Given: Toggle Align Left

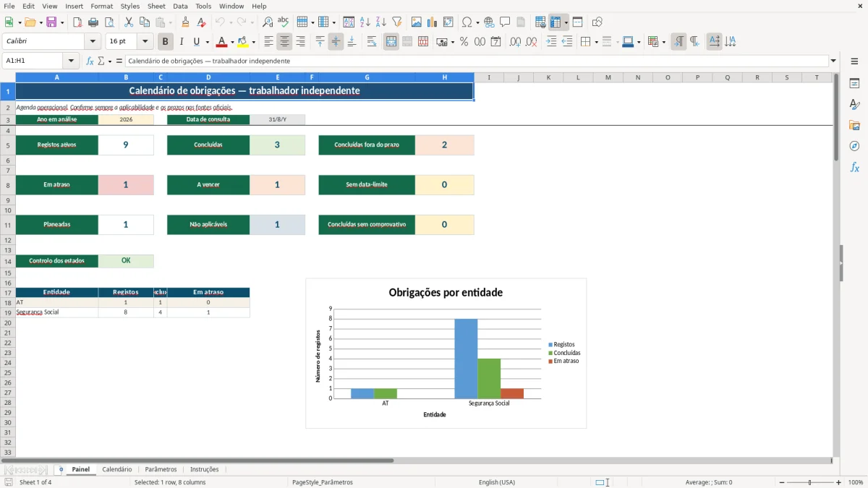Looking at the screenshot, I should pos(269,42).
